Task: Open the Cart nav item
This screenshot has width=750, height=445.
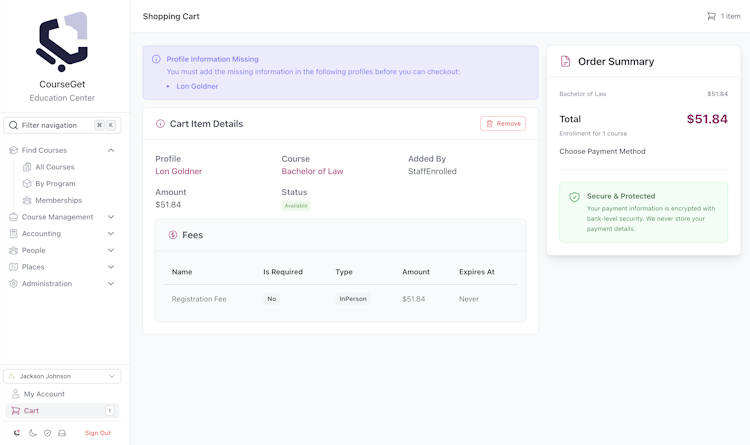Action: [62, 411]
